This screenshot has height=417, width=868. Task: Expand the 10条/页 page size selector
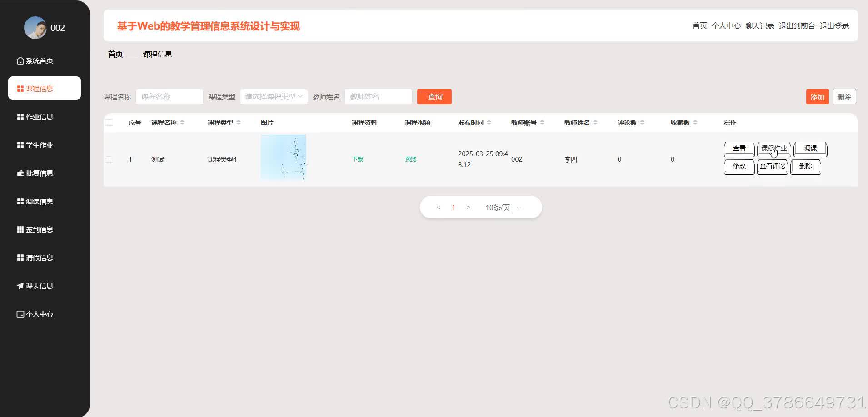coord(502,207)
